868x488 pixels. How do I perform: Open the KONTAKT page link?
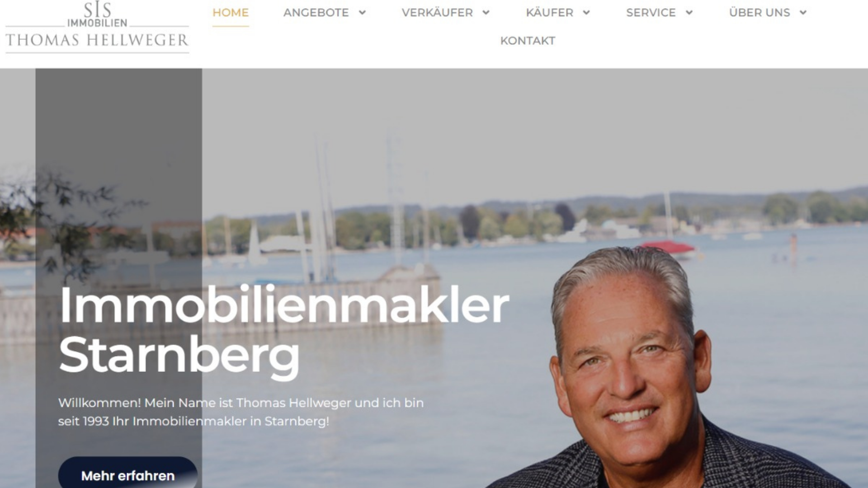click(x=528, y=41)
